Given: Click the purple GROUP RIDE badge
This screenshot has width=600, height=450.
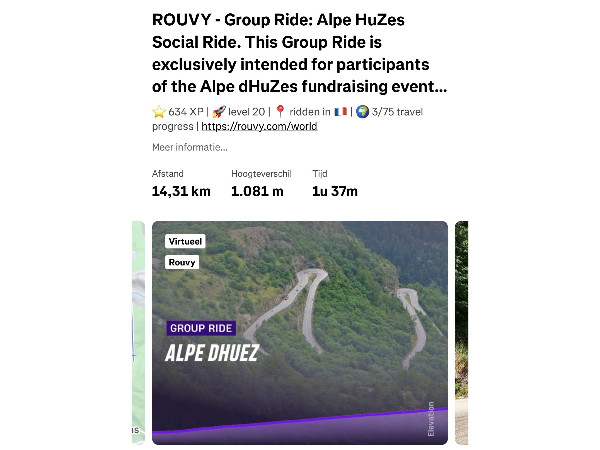Looking at the screenshot, I should pos(201,328).
